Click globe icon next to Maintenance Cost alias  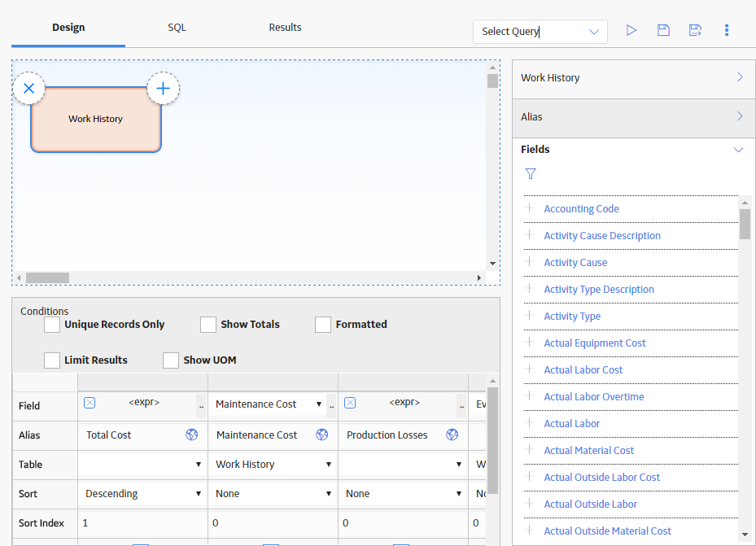click(321, 435)
